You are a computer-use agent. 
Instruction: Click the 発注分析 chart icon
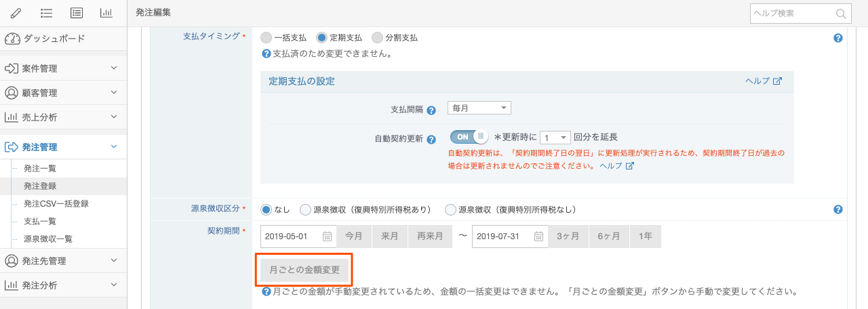(x=12, y=285)
